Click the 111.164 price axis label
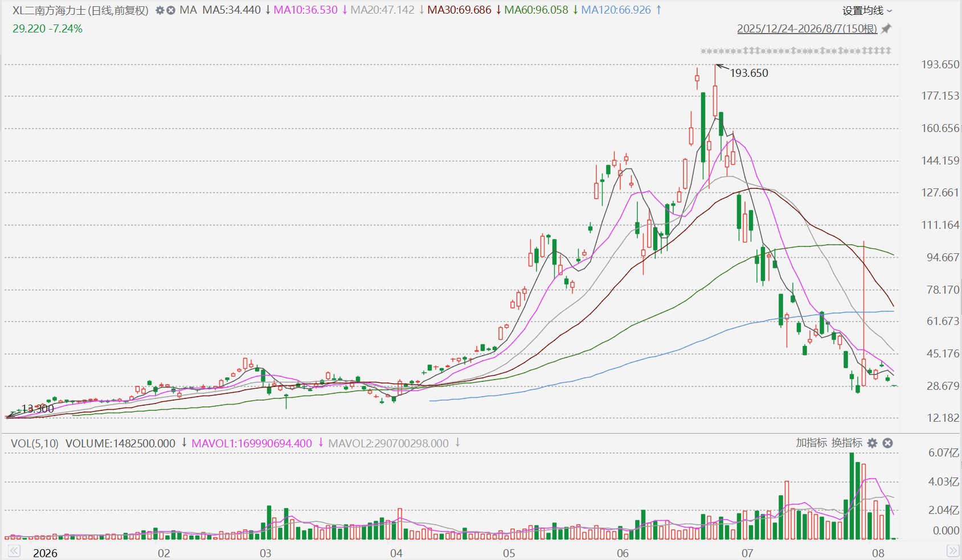 click(x=940, y=225)
